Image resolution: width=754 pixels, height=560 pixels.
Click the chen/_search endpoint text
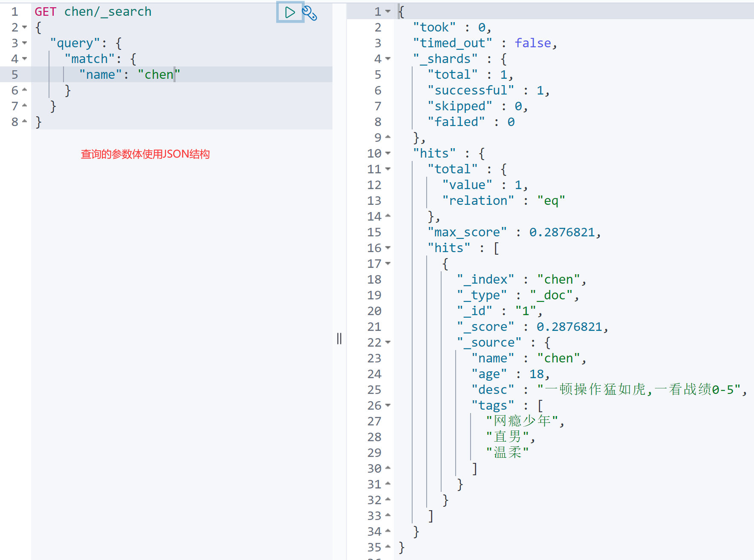pos(108,11)
